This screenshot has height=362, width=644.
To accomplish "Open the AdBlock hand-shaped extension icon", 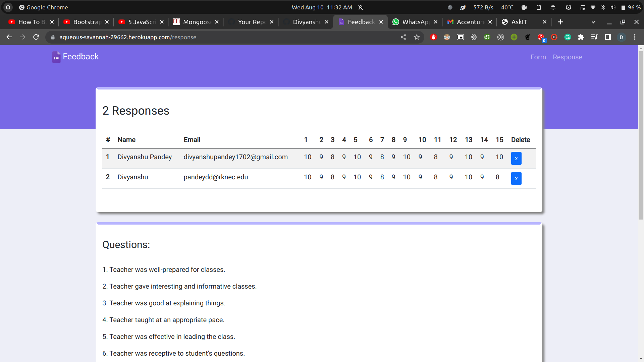I will pos(434,37).
